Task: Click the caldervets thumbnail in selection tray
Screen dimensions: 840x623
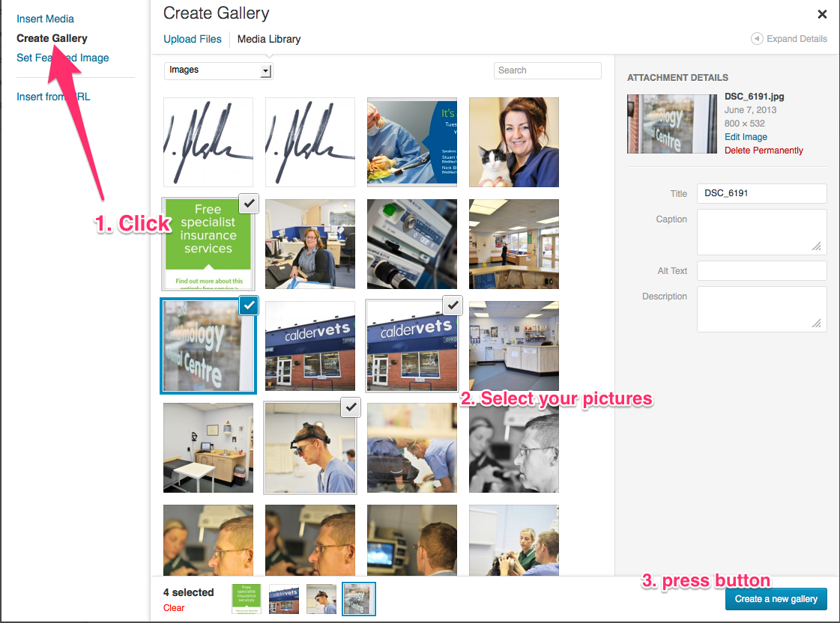Action: pyautogui.click(x=283, y=599)
